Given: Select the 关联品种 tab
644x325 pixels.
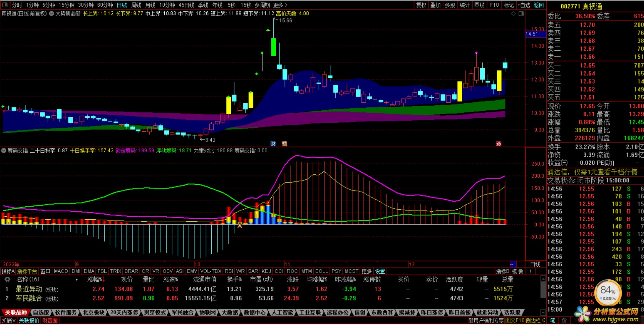Looking at the screenshot, I should [x=15, y=312].
